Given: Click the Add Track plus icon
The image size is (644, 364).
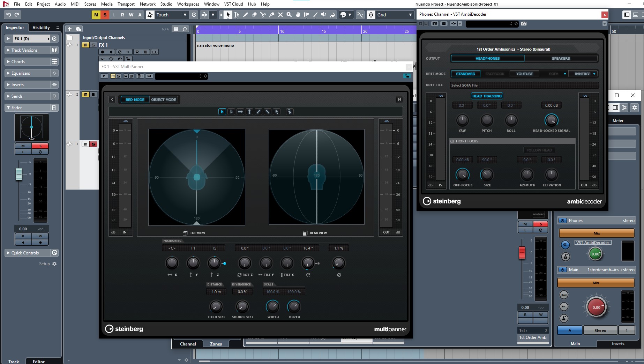Looking at the screenshot, I should [69, 29].
